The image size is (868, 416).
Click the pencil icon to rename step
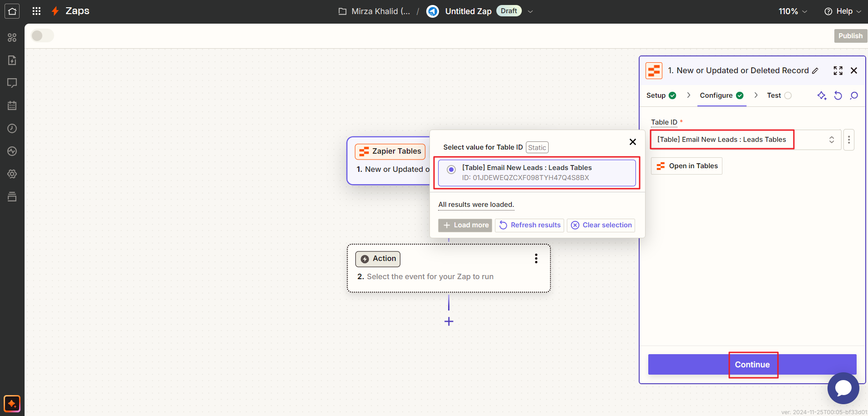815,71
